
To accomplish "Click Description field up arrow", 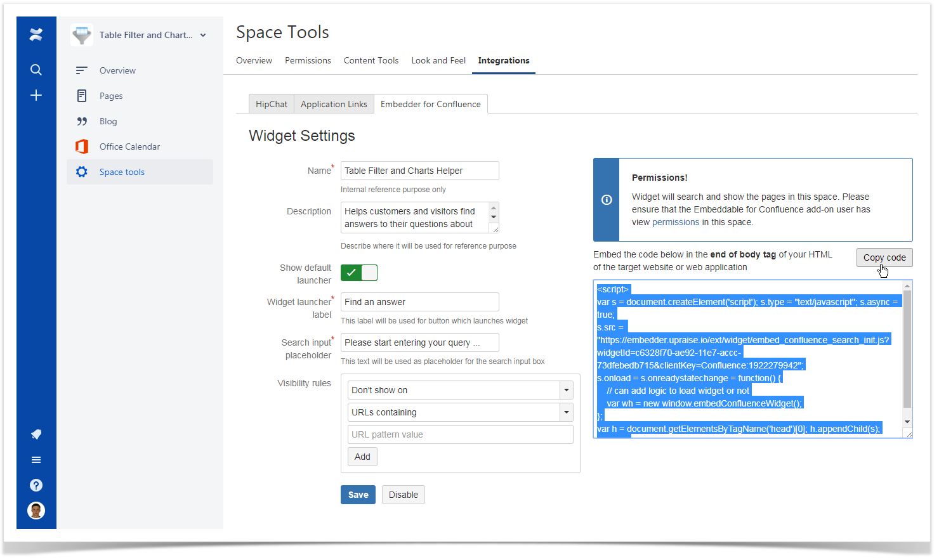I will [x=494, y=207].
